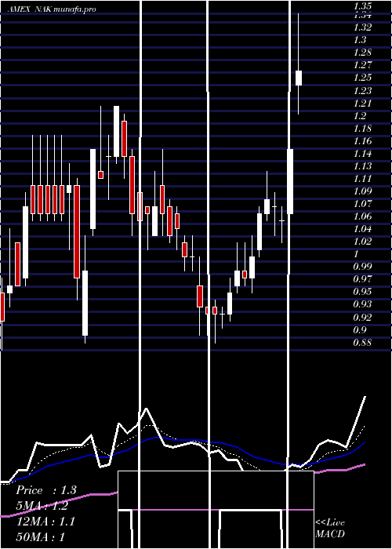The image size is (392, 549).
Task: Select the 50MA : 1 legend entry
Action: [41, 536]
